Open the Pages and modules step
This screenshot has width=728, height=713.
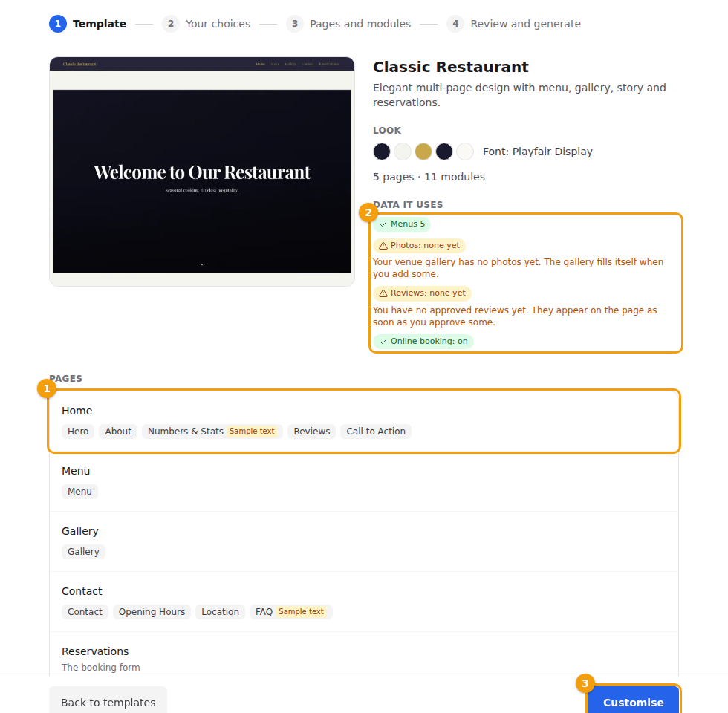click(348, 24)
